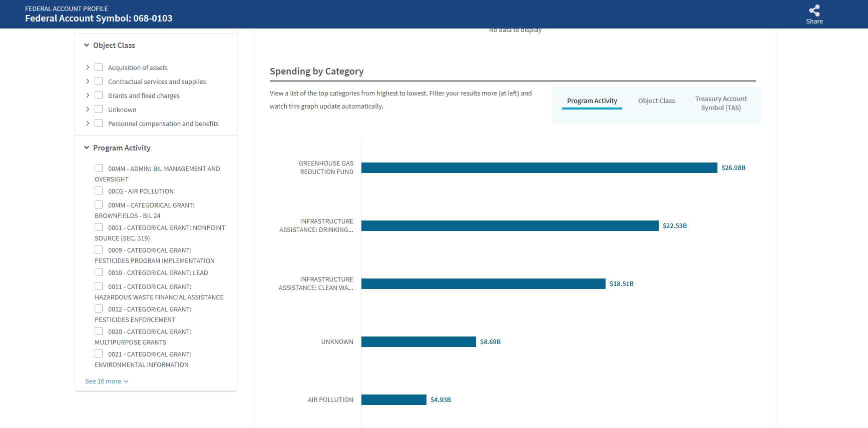
Task: Click the Air Pollution chart bar
Action: 393,400
